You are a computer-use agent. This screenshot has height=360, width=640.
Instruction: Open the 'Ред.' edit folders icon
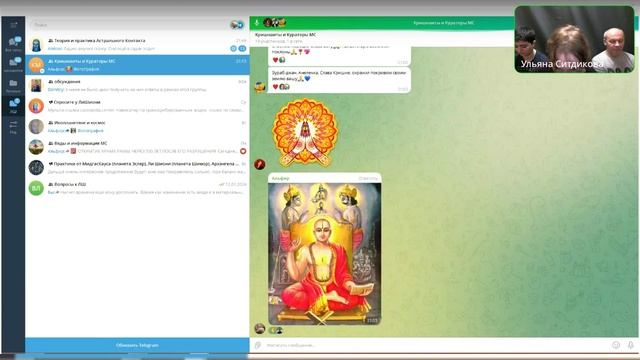(13, 127)
